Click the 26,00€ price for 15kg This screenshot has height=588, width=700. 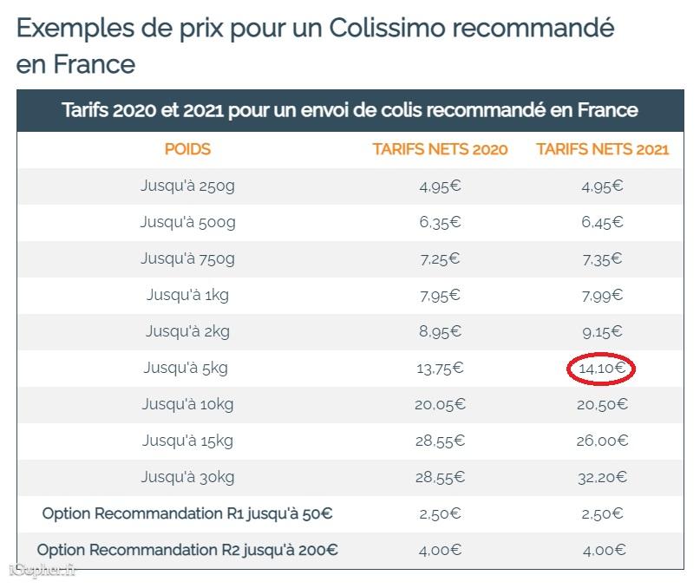[602, 441]
